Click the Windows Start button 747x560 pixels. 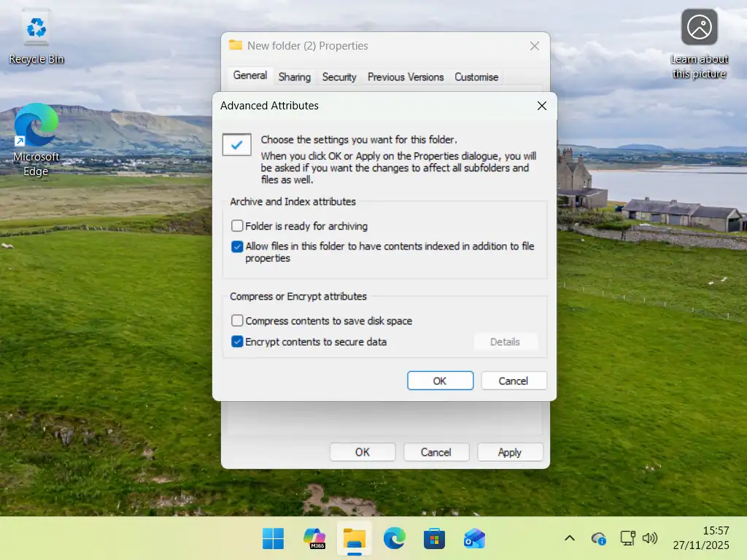[x=274, y=538]
